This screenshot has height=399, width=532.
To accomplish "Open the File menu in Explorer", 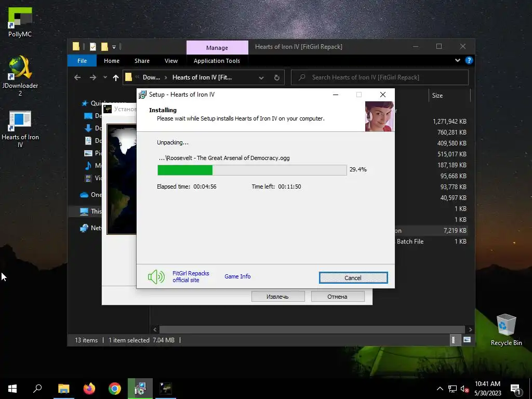I will click(82, 61).
